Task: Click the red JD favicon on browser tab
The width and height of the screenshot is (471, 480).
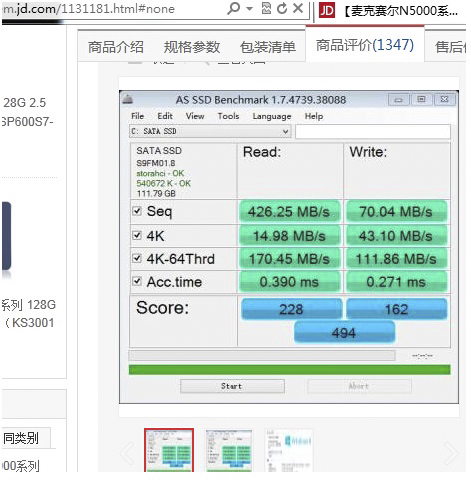Action: coord(327,10)
